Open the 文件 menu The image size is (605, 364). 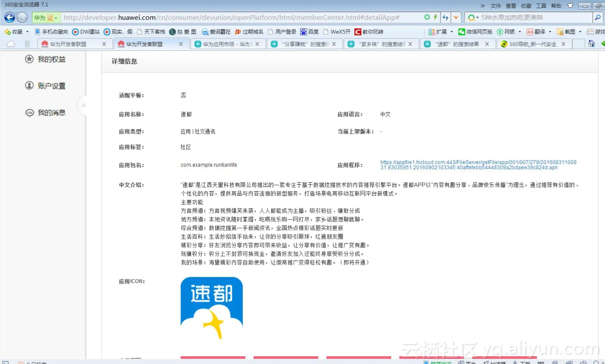pyautogui.click(x=496, y=6)
